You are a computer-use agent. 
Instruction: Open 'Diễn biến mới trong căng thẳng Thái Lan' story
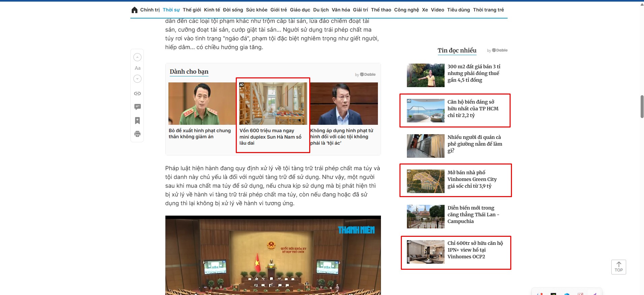pyautogui.click(x=473, y=215)
